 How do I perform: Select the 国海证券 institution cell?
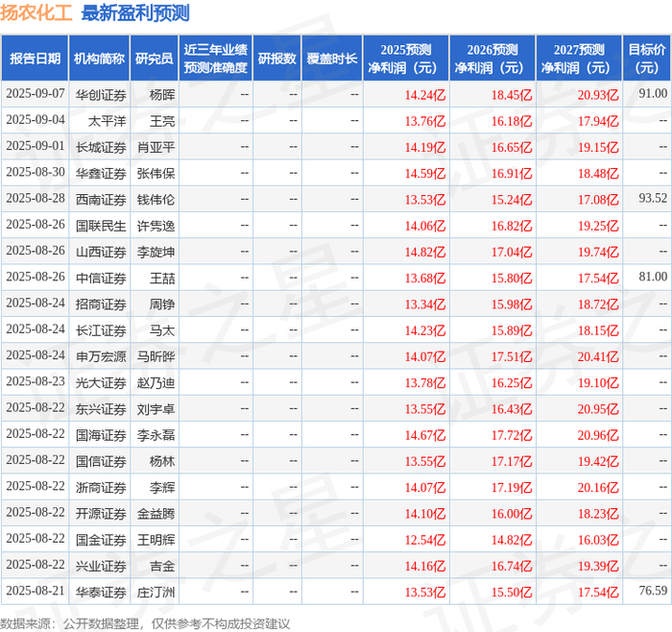(x=101, y=435)
